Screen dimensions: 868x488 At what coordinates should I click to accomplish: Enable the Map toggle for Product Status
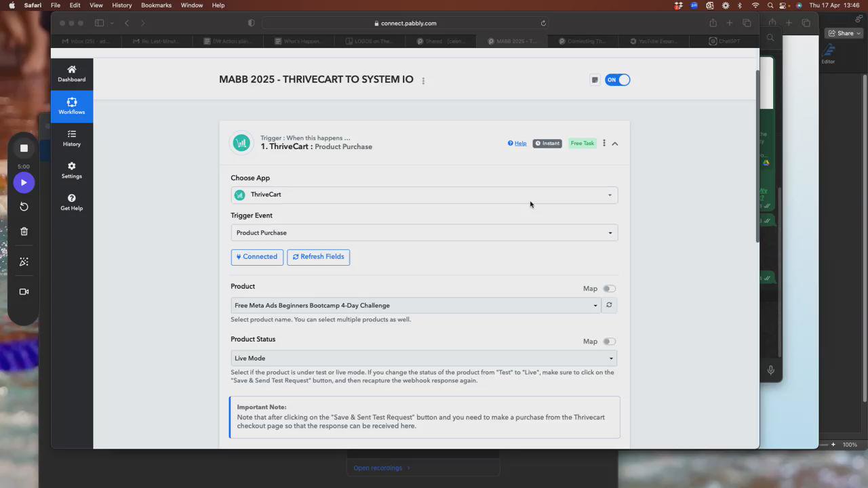click(609, 342)
